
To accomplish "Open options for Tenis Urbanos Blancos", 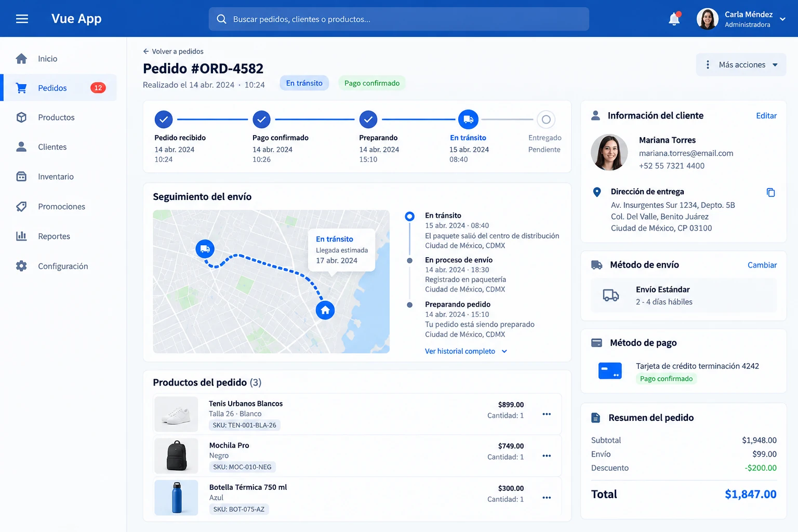I will [x=547, y=414].
